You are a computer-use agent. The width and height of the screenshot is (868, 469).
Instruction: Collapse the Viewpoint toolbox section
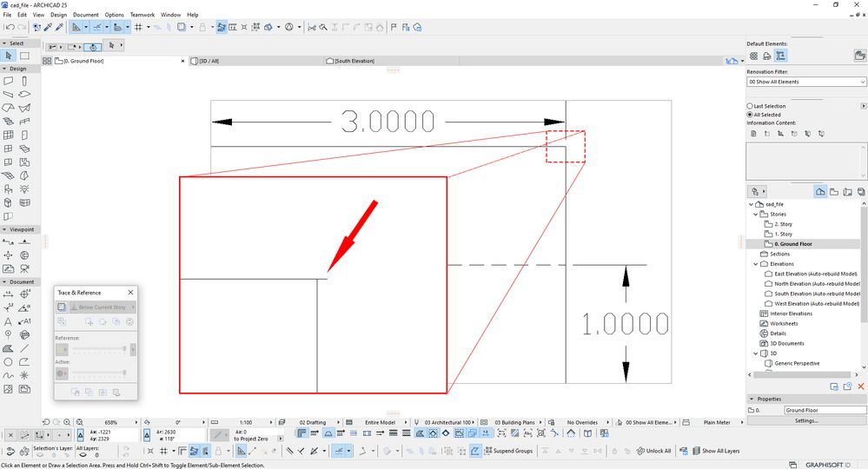(4, 229)
